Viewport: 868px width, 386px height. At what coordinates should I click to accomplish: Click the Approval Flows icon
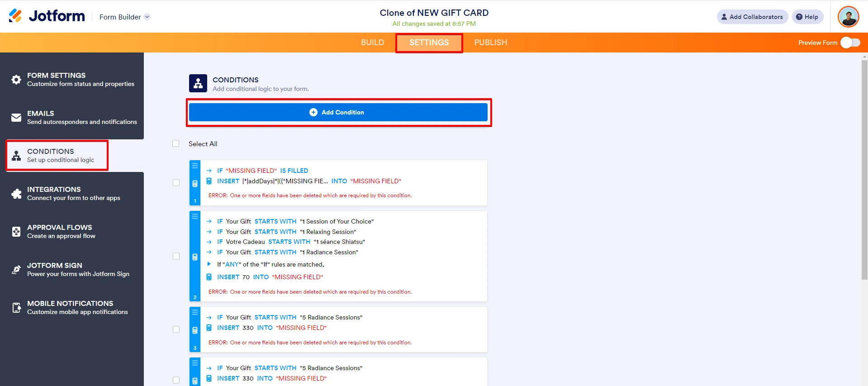click(x=16, y=232)
